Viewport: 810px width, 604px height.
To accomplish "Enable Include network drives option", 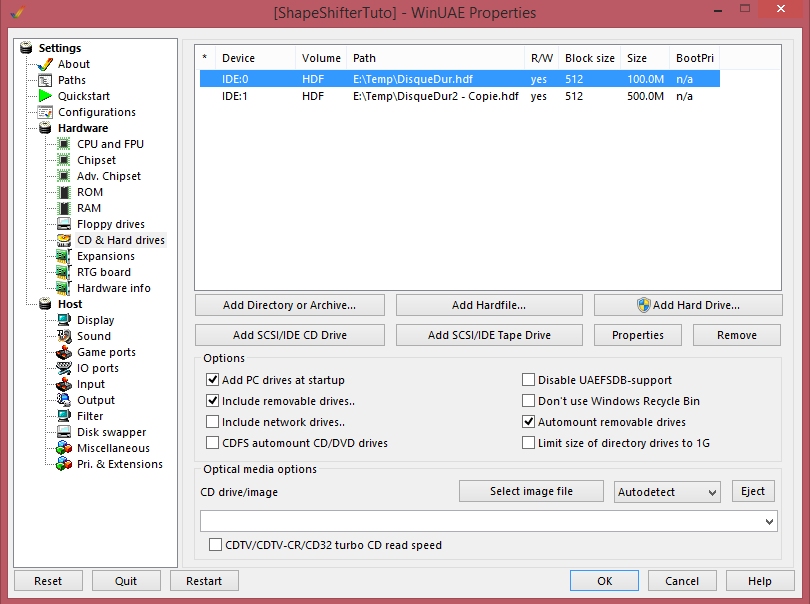I will coord(212,422).
